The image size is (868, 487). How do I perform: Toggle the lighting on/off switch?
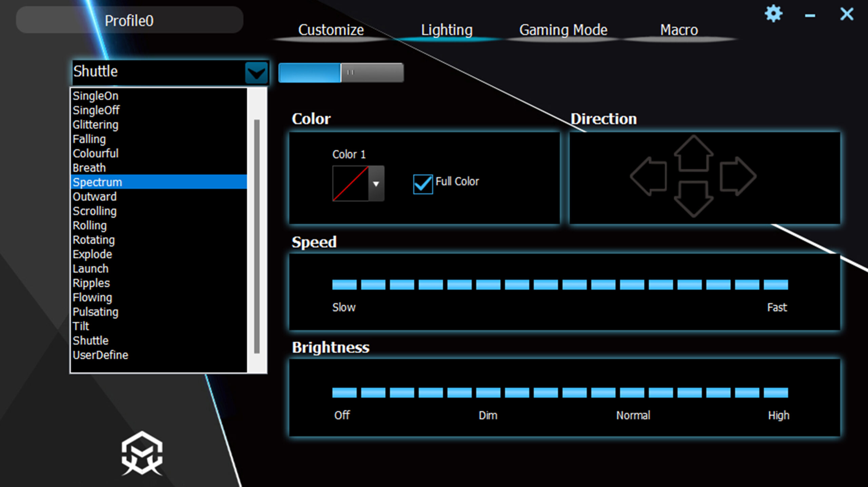click(x=341, y=73)
